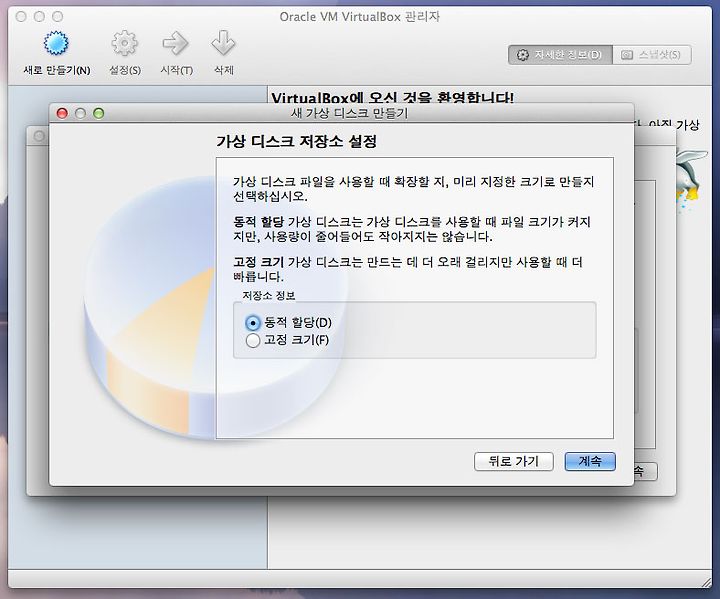Switch to 자세한 정보(D) view
This screenshot has width=720, height=599.
[x=560, y=55]
